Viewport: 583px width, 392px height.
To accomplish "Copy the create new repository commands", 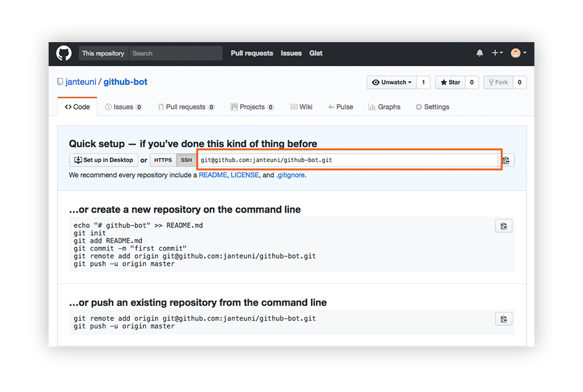I will point(503,226).
